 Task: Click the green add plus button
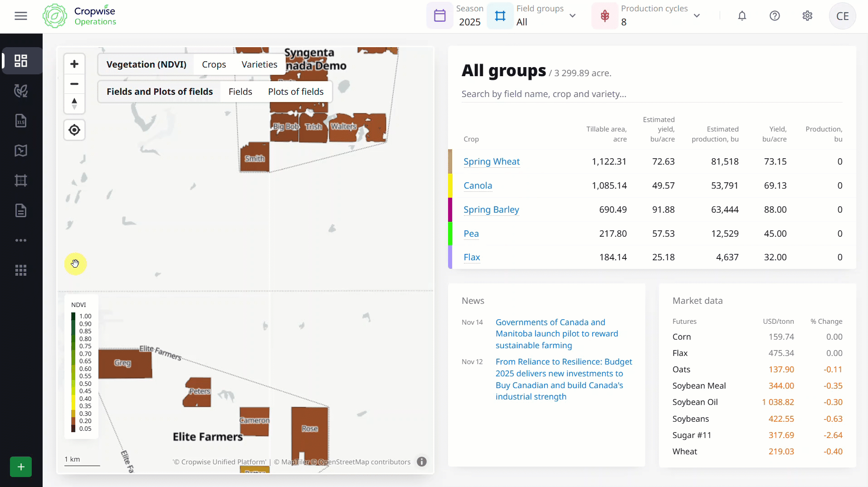(x=21, y=467)
